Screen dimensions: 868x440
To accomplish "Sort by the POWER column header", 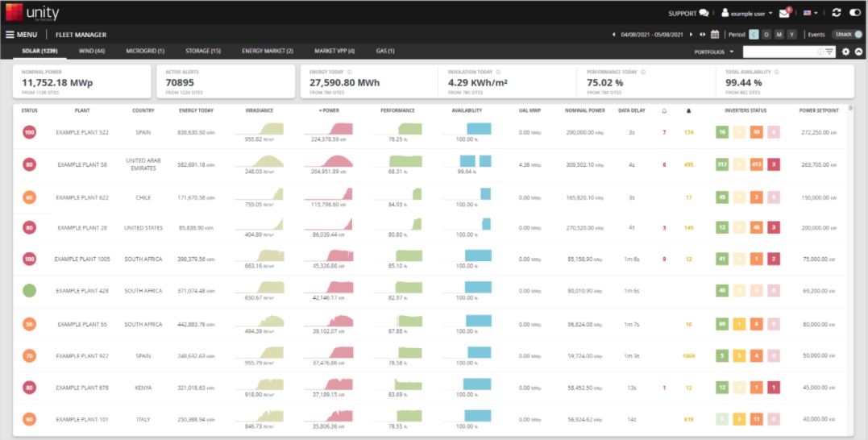I will coord(329,110).
